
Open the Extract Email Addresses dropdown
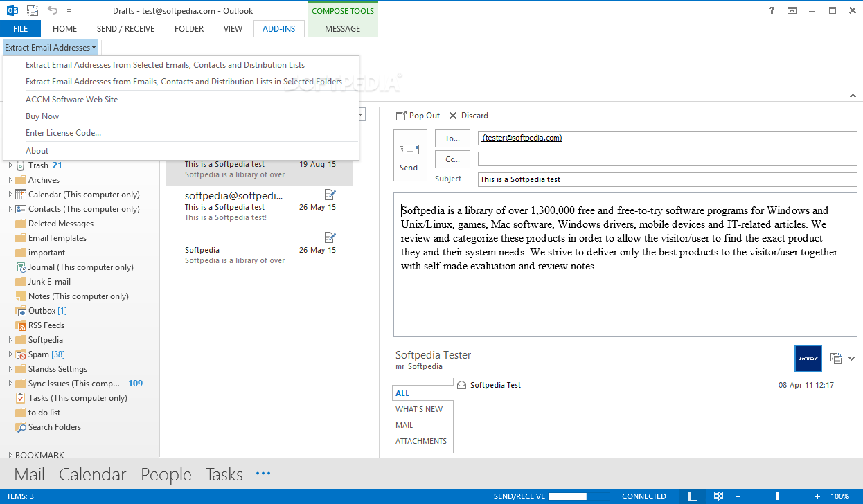[51, 48]
